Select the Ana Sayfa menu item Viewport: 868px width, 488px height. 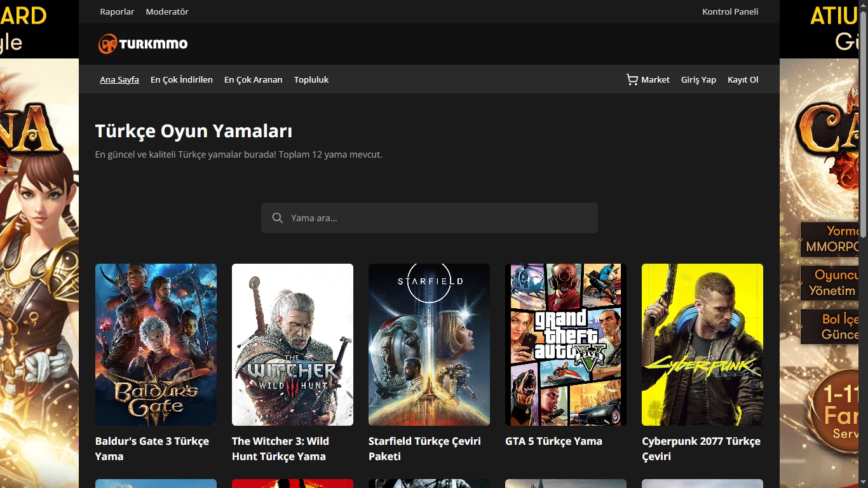pos(119,79)
